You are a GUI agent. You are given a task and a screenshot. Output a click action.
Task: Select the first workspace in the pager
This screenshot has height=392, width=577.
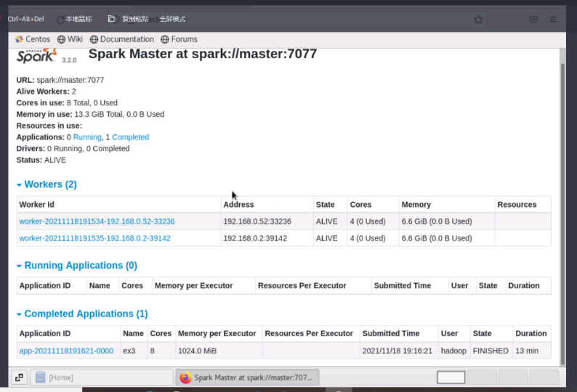[x=451, y=377]
